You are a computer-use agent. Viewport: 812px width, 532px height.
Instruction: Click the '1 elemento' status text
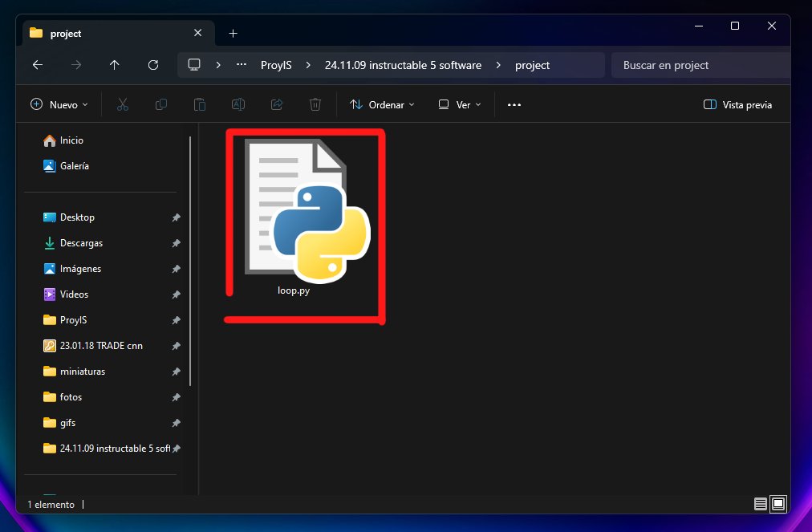tap(51, 505)
